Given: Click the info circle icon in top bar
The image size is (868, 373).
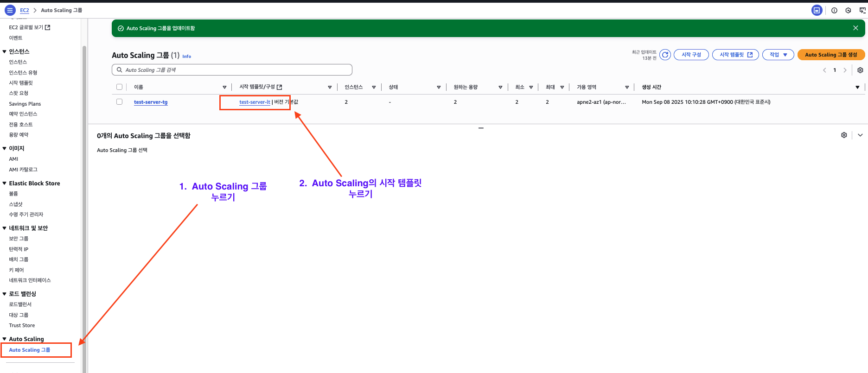Looking at the screenshot, I should (834, 10).
